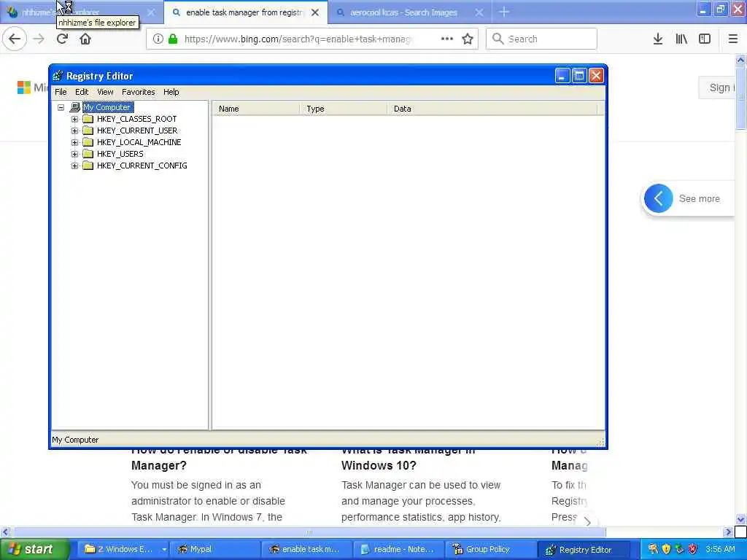Expand the HKEY_CURRENT_CONFIG tree node

[75, 166]
